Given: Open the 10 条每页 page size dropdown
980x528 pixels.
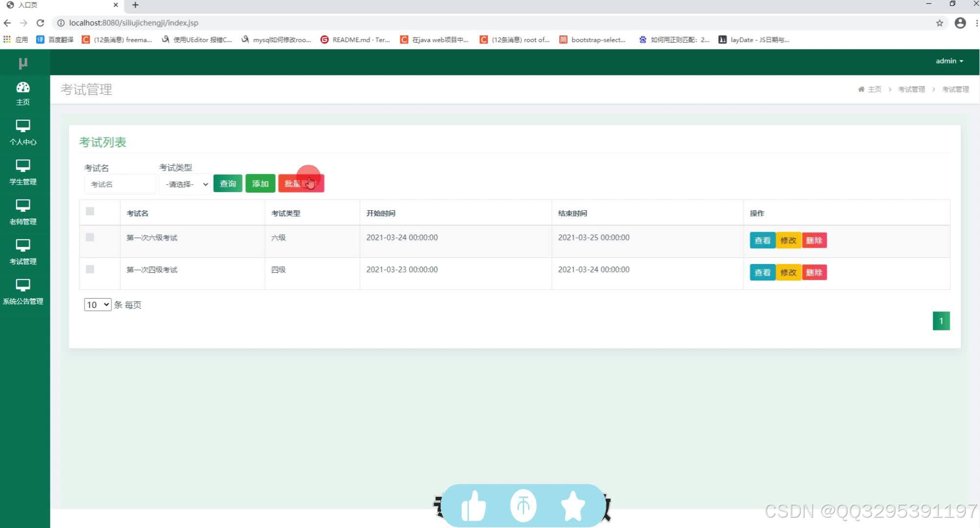Looking at the screenshot, I should pyautogui.click(x=97, y=305).
